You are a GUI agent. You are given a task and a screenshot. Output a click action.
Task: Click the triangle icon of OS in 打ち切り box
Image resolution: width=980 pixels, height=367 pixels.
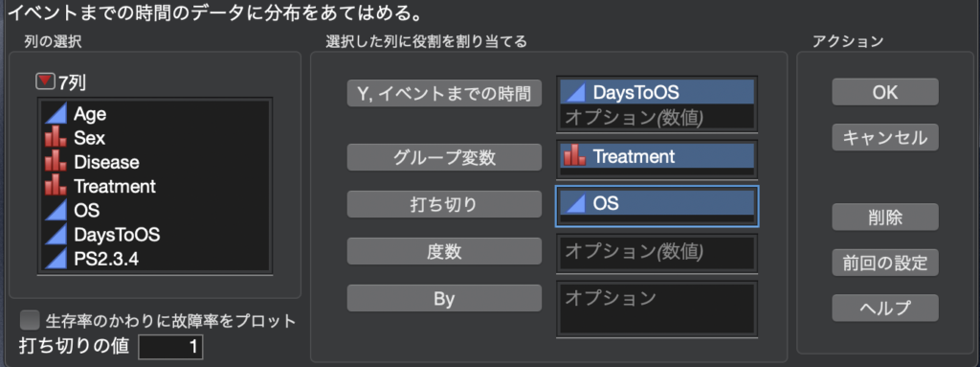click(575, 203)
